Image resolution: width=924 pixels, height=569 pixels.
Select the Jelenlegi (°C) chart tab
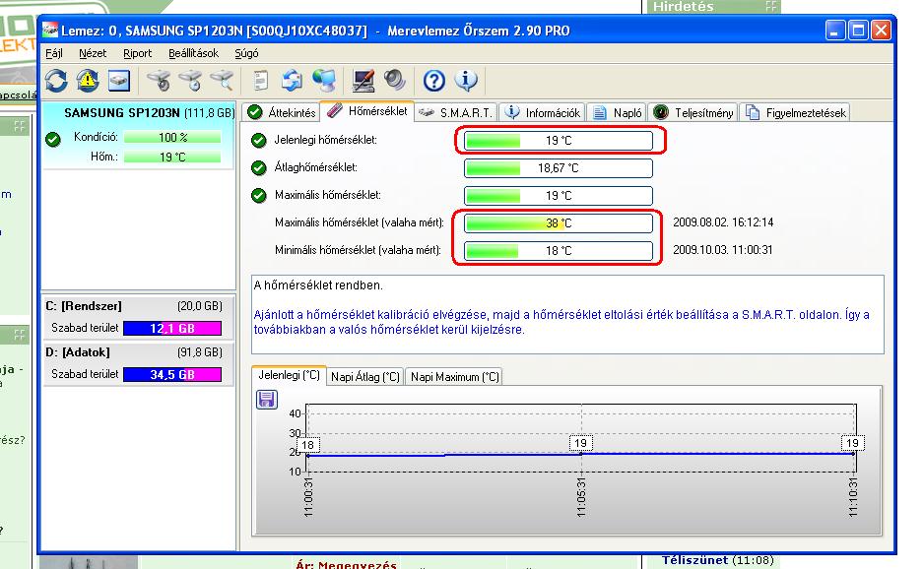pos(289,375)
